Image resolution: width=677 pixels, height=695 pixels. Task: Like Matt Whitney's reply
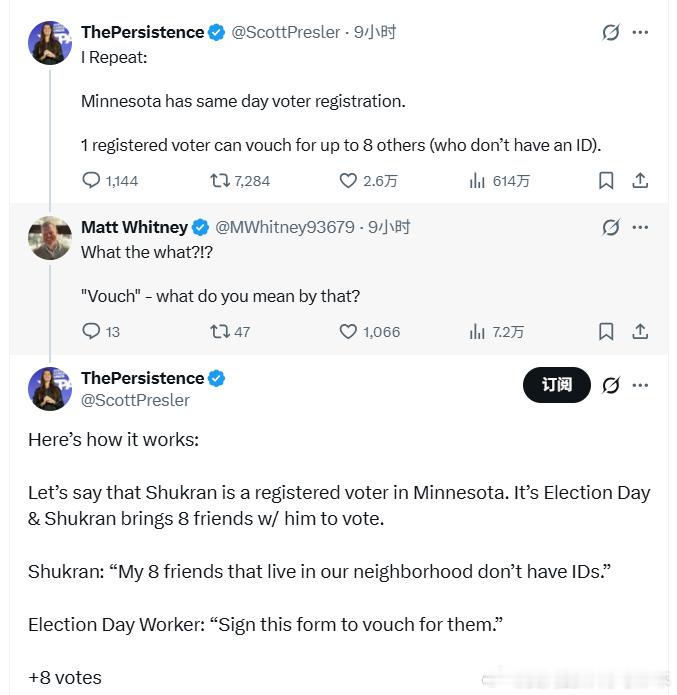point(348,332)
